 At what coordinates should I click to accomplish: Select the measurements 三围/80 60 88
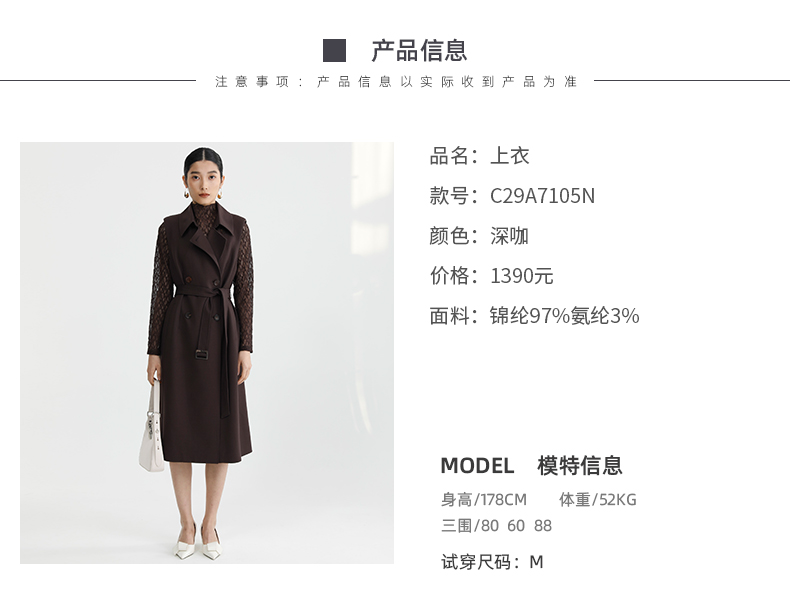[x=496, y=526]
